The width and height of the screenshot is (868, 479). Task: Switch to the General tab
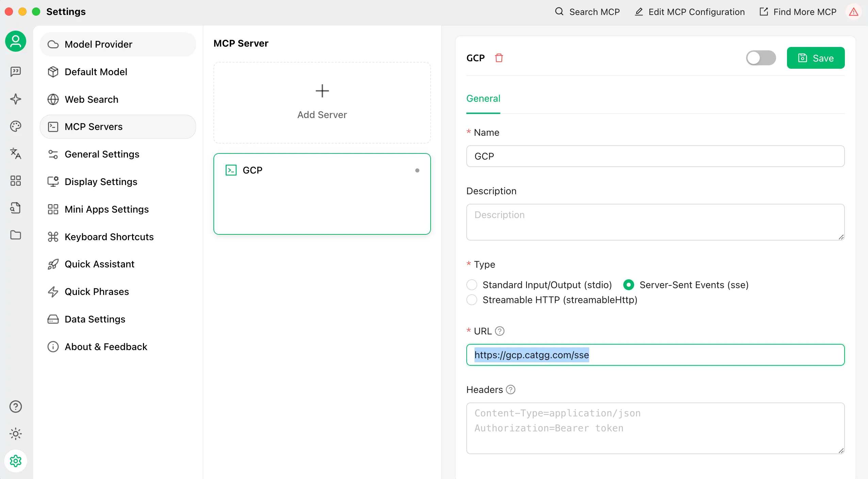pos(483,99)
